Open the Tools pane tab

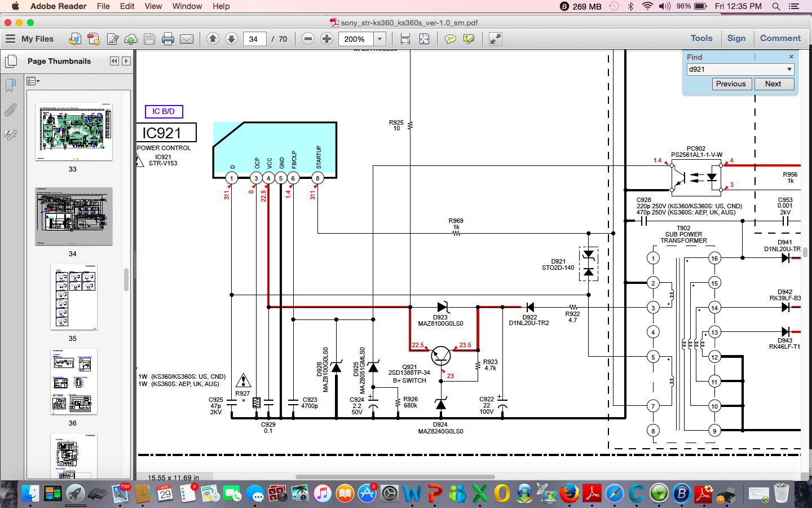[701, 38]
